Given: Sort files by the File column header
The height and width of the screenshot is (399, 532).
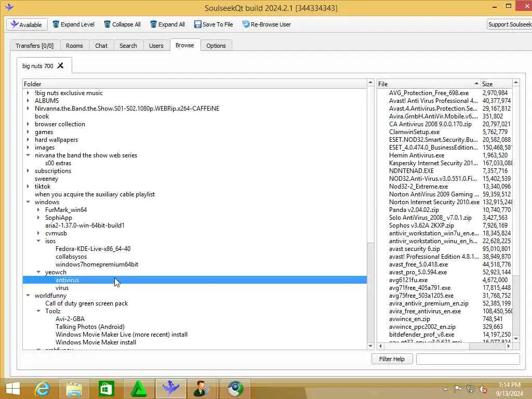Looking at the screenshot, I should (429, 84).
